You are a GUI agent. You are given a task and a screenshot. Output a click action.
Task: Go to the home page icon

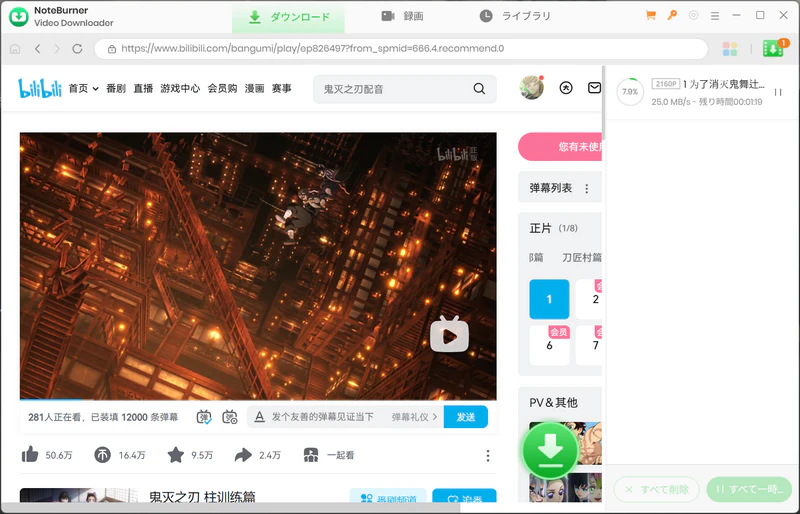(x=15, y=49)
